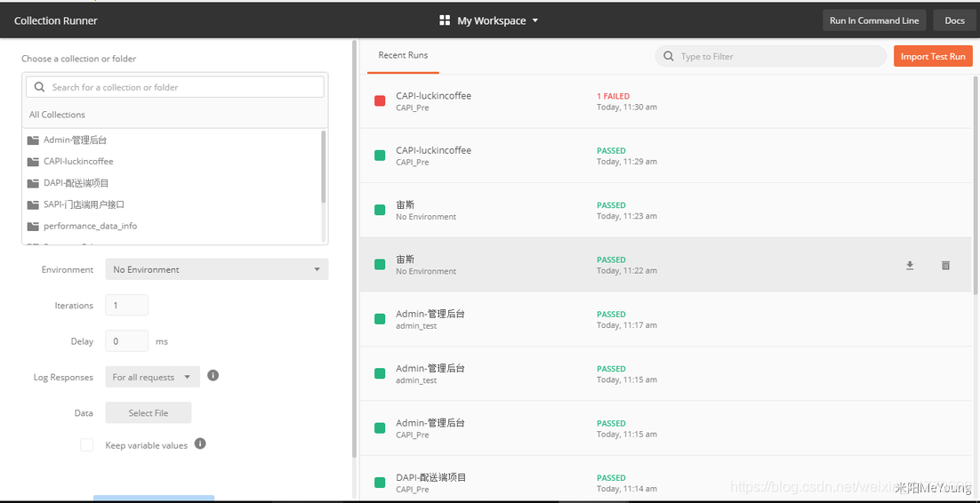Screen dimensions: 980x503
Task: Delete the 11:22 am 宙斯 run
Action: 945,266
